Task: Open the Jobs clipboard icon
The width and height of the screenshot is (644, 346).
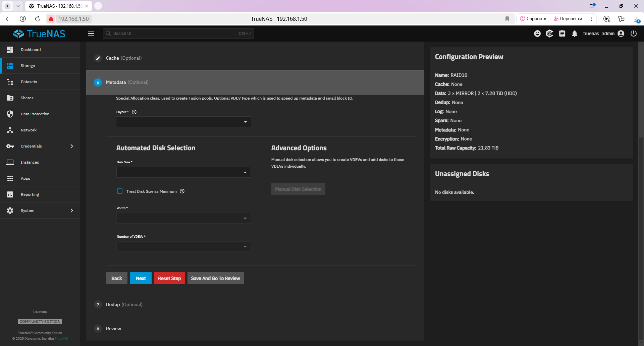Action: point(562,34)
